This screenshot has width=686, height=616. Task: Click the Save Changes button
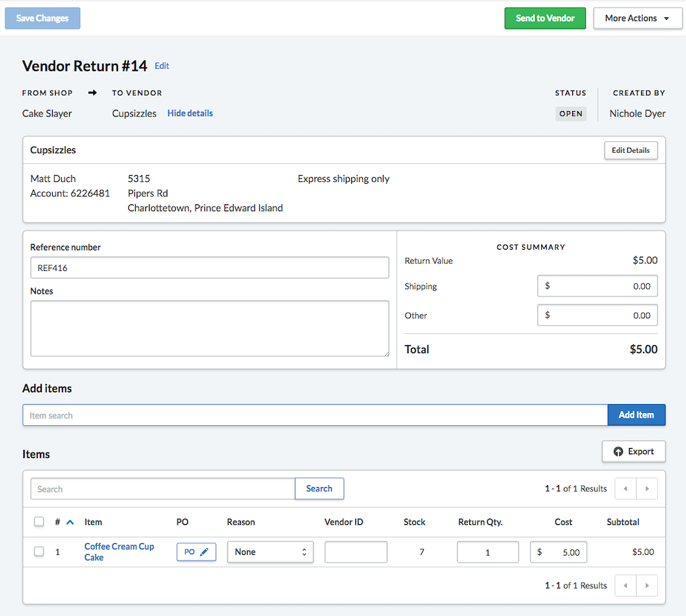(43, 19)
